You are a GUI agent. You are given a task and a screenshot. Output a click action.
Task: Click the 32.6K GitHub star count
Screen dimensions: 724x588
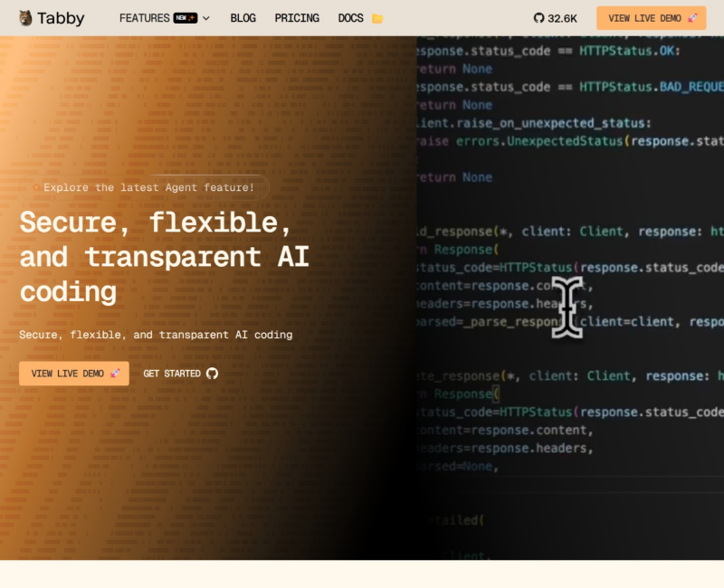(x=563, y=18)
